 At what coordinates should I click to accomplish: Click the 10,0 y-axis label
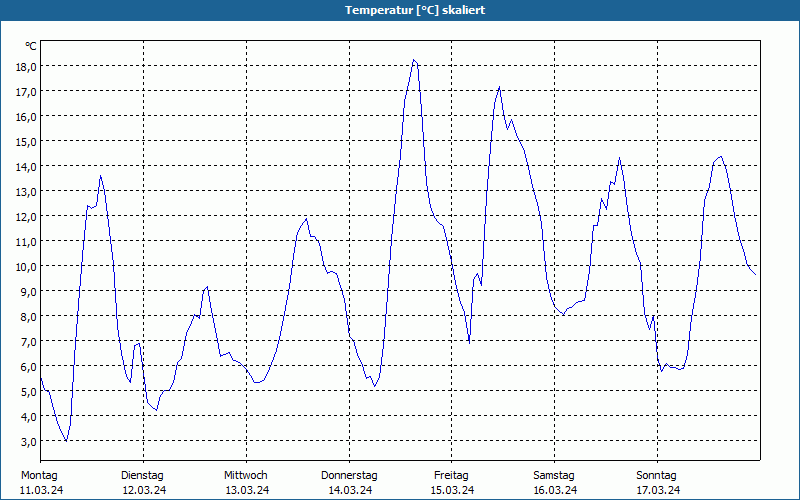(26, 266)
